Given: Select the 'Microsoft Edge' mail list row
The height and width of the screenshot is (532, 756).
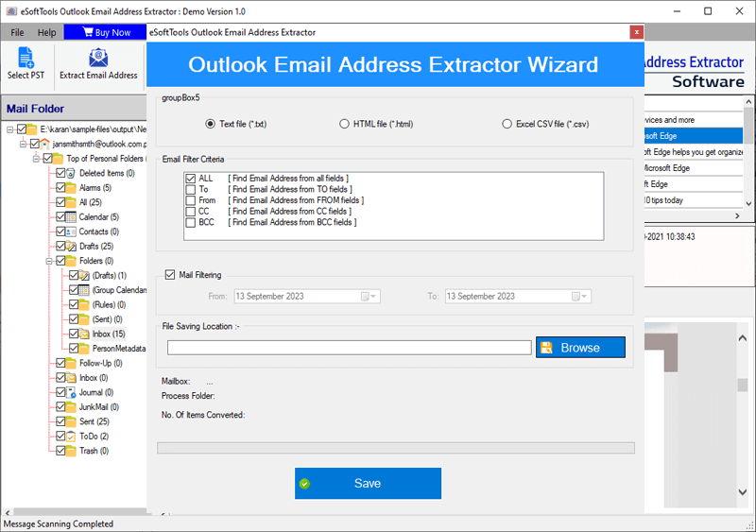Looking at the screenshot, I should click(x=694, y=168).
